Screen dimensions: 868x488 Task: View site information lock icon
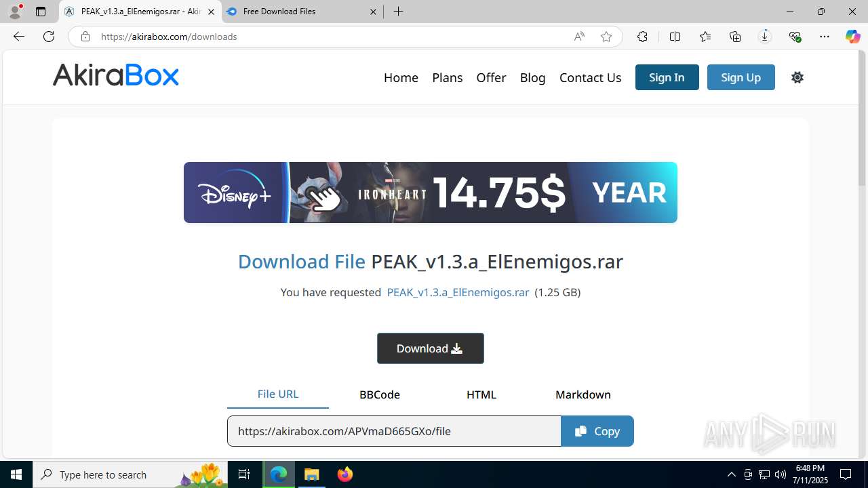(x=85, y=37)
